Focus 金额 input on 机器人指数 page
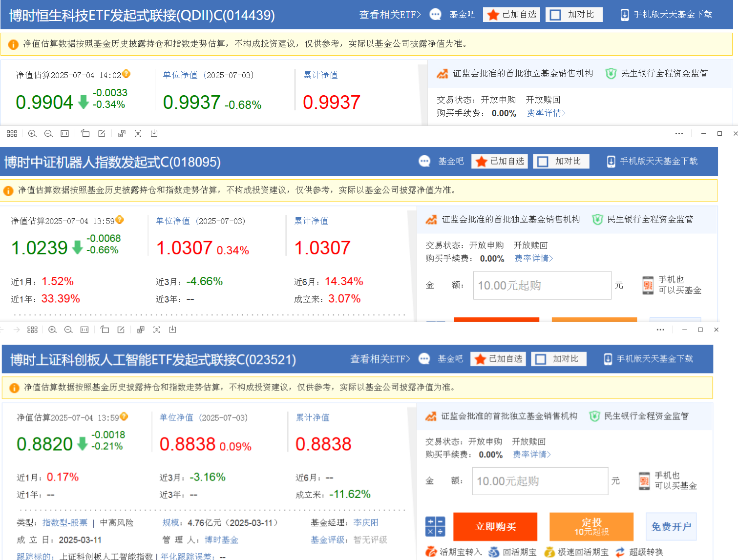The image size is (738, 560). click(x=542, y=285)
